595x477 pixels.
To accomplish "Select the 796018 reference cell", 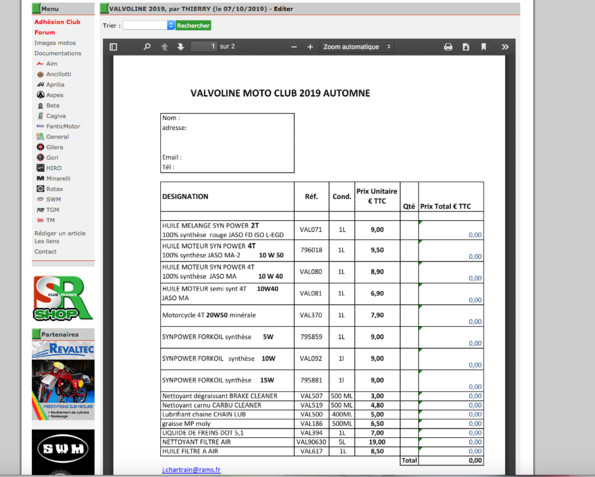I will [311, 250].
